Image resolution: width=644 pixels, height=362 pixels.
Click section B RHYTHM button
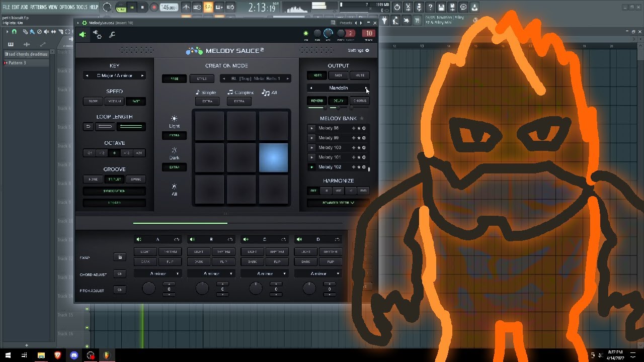point(223,251)
